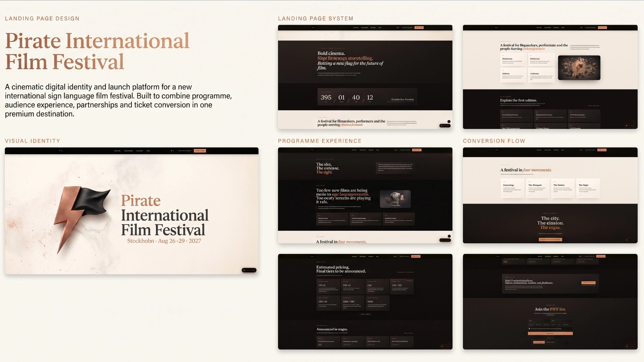
Task: Click the first input field in the PIFF form
Action: click(539, 321)
